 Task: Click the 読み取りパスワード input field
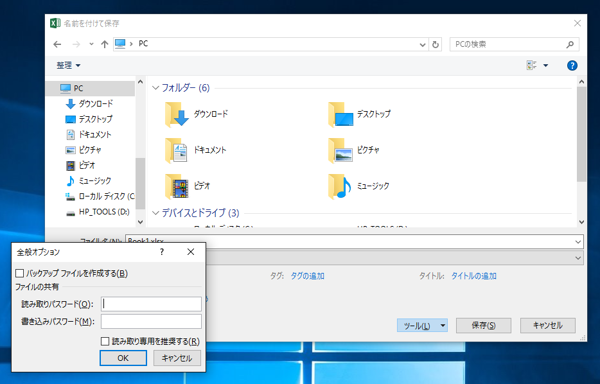pyautogui.click(x=151, y=304)
